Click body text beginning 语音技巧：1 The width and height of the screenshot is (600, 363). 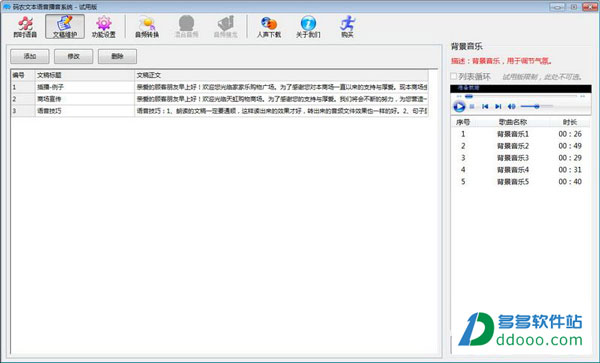(x=281, y=111)
